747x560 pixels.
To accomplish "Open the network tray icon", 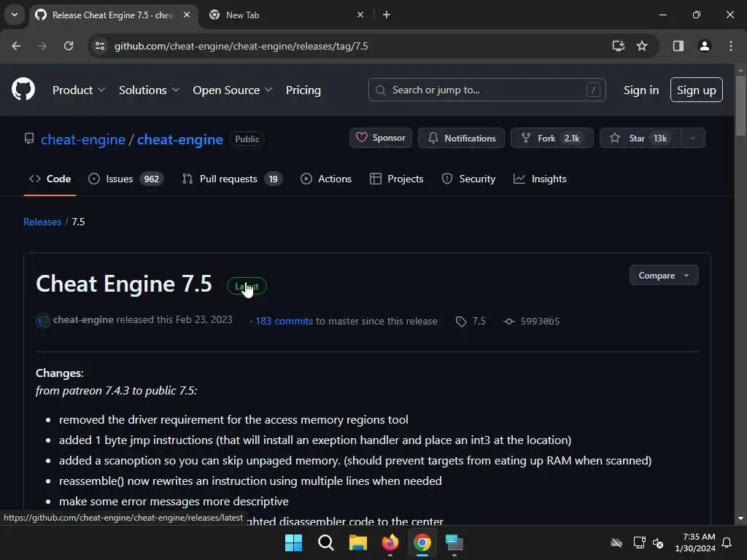I will 639,542.
